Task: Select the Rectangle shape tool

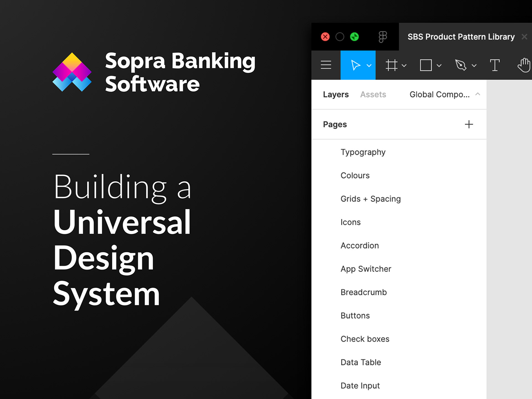Action: click(426, 65)
